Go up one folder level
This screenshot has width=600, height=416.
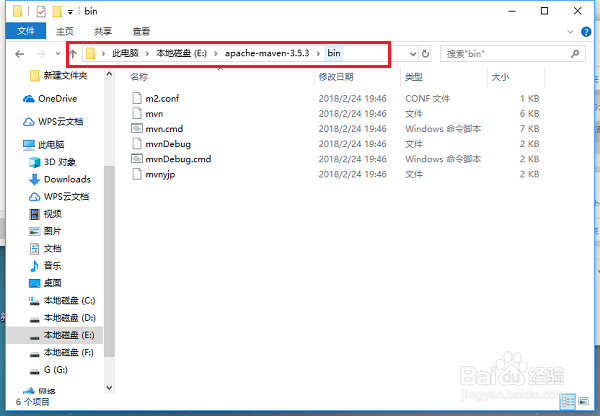pyautogui.click(x=73, y=54)
